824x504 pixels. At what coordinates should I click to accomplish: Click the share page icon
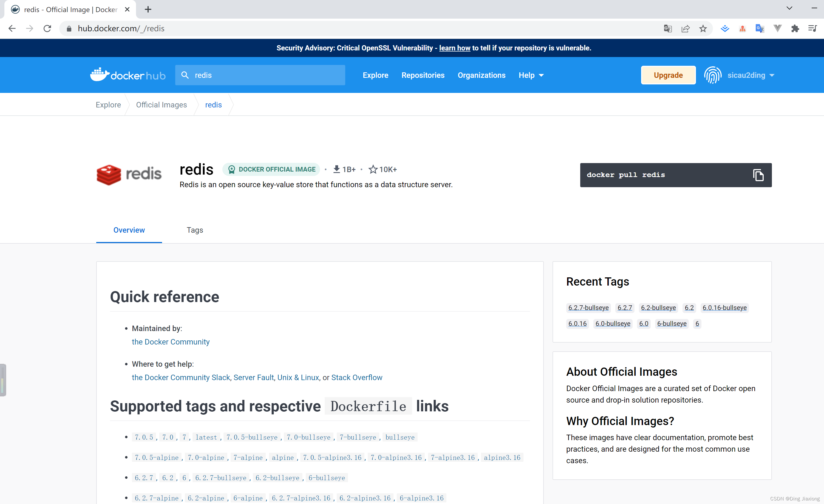[685, 29]
